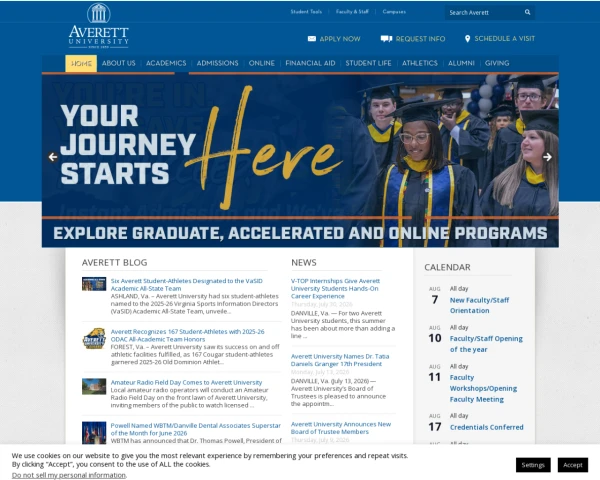Open the Academics menu
This screenshot has width=600, height=480.
pyautogui.click(x=166, y=63)
